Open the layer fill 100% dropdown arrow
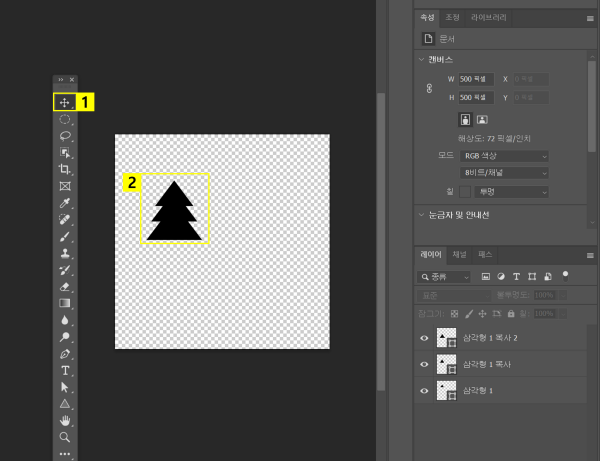600x461 pixels. click(563, 314)
